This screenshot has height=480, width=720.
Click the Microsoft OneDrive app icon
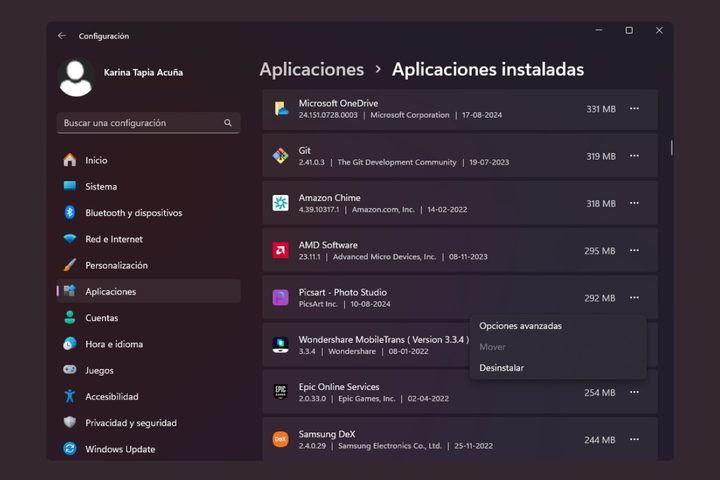(x=281, y=109)
